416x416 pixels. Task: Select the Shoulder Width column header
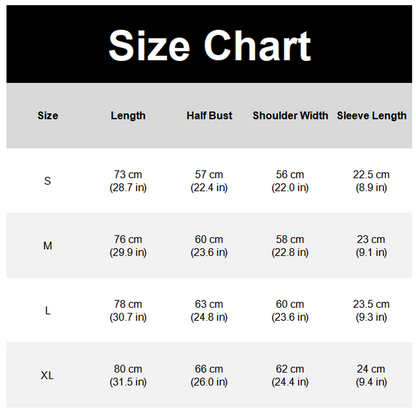[x=290, y=115]
